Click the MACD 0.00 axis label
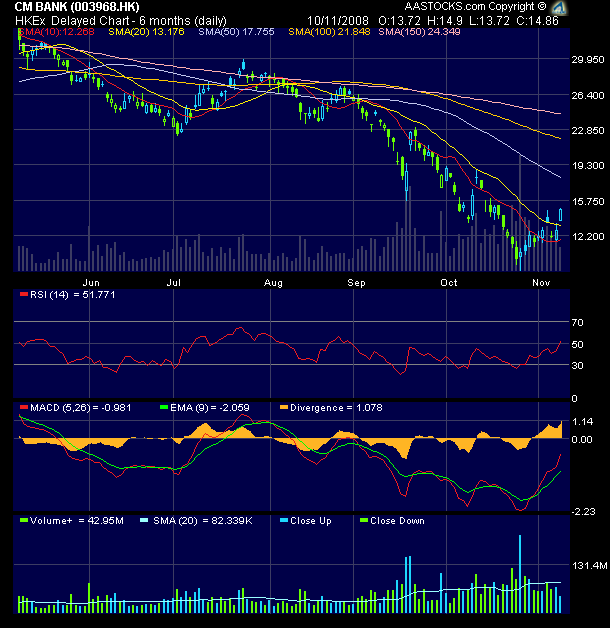This screenshot has height=628, width=610. pos(582,439)
